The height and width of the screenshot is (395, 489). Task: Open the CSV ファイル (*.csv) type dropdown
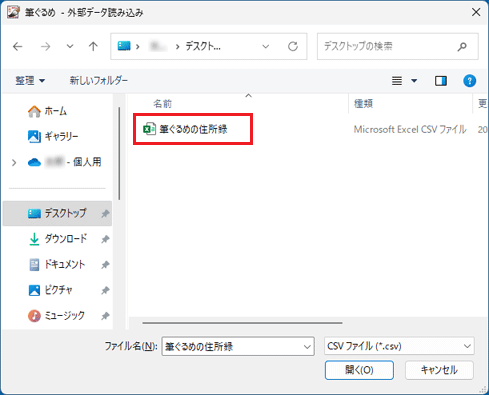coord(399,346)
